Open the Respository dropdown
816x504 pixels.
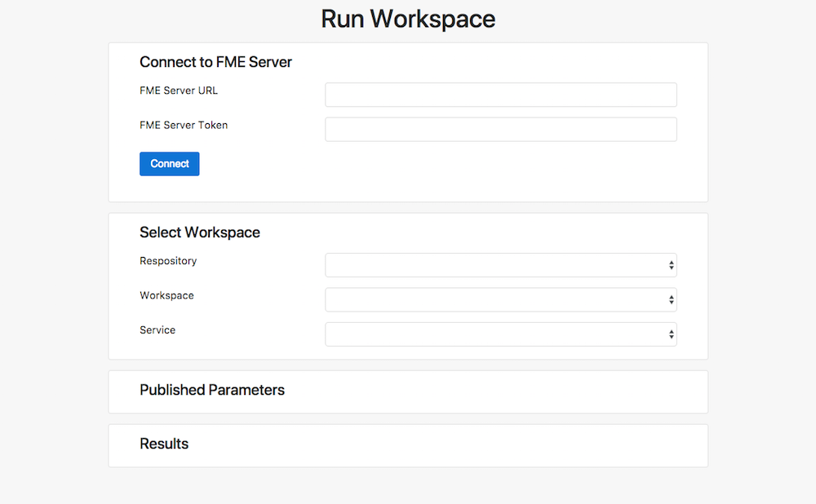(x=501, y=265)
